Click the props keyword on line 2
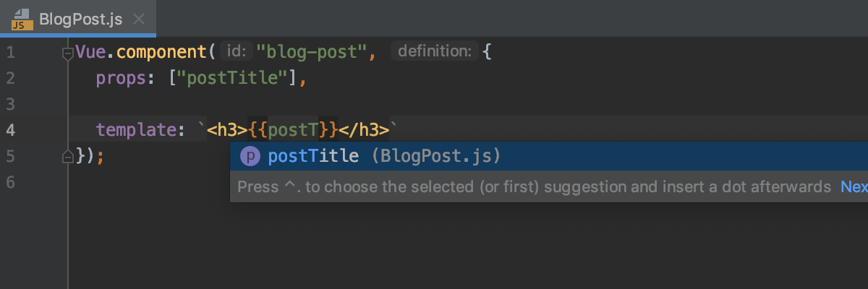This screenshot has width=868, height=289. tap(121, 78)
